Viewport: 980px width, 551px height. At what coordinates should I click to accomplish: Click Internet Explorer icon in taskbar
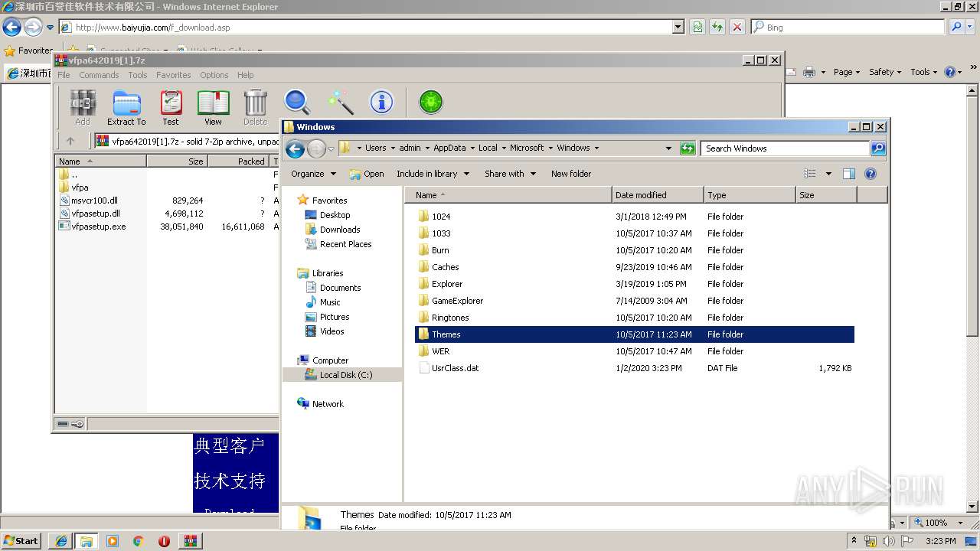pos(61,541)
